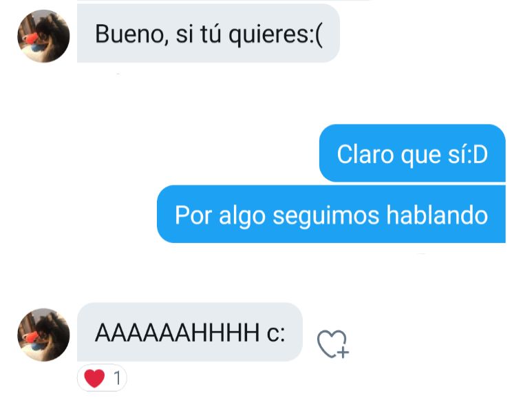
Task: Click 'Por algo' at the start of the sent message
Action: (220, 216)
